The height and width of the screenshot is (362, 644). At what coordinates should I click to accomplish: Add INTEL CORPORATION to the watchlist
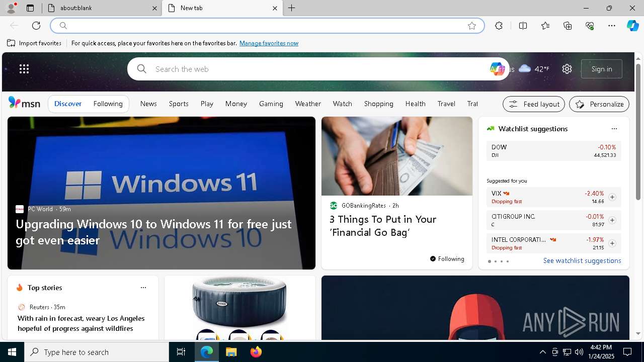pos(612,243)
